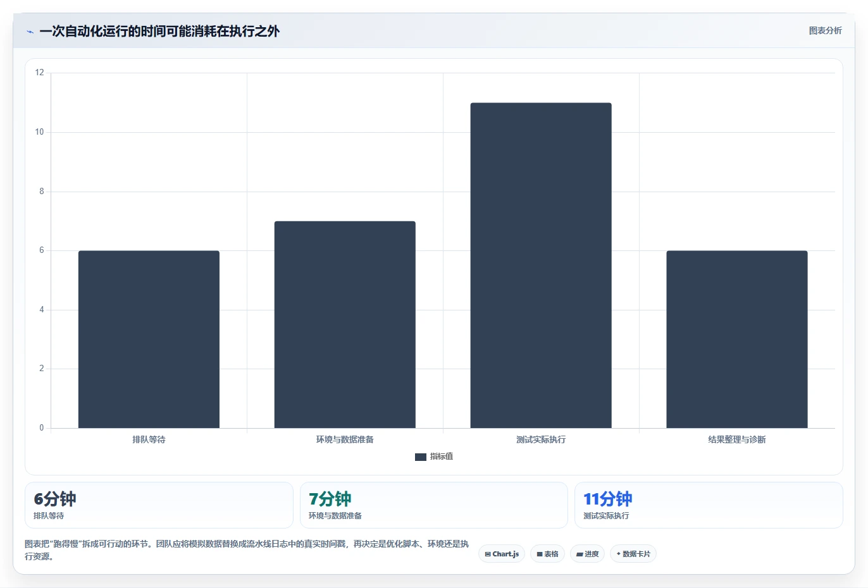Click the 测试实际执行 x-axis label
868x588 pixels.
pos(541,439)
